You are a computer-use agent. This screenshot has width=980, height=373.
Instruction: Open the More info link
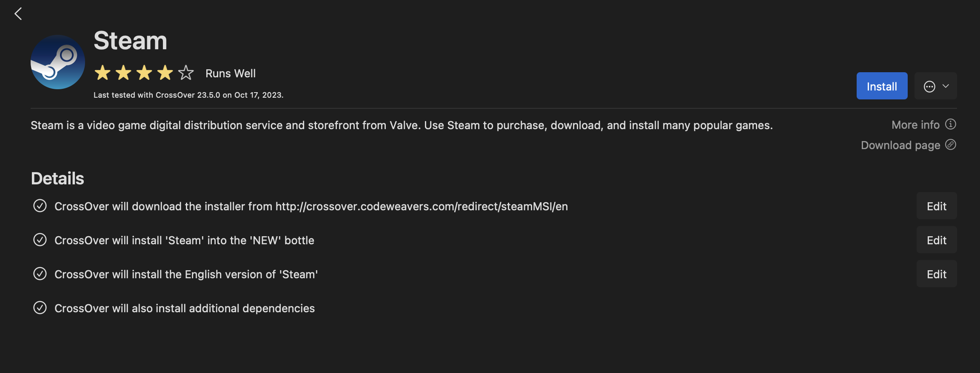tap(915, 125)
